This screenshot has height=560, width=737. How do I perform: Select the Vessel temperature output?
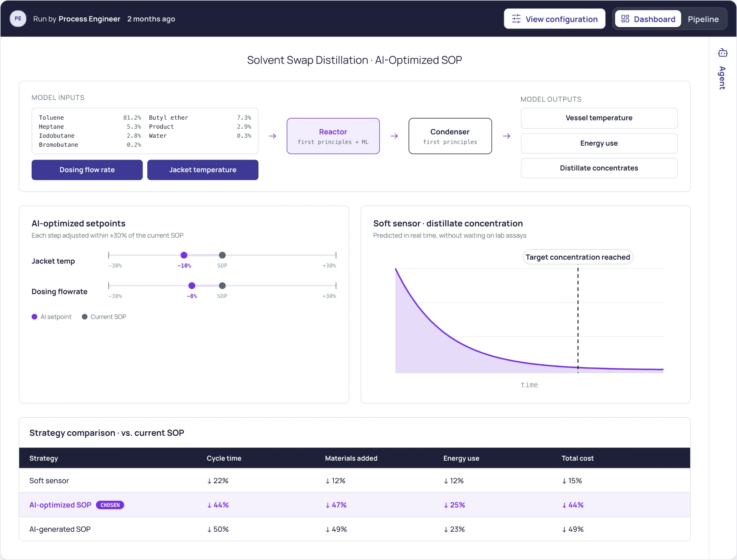pyautogui.click(x=599, y=118)
